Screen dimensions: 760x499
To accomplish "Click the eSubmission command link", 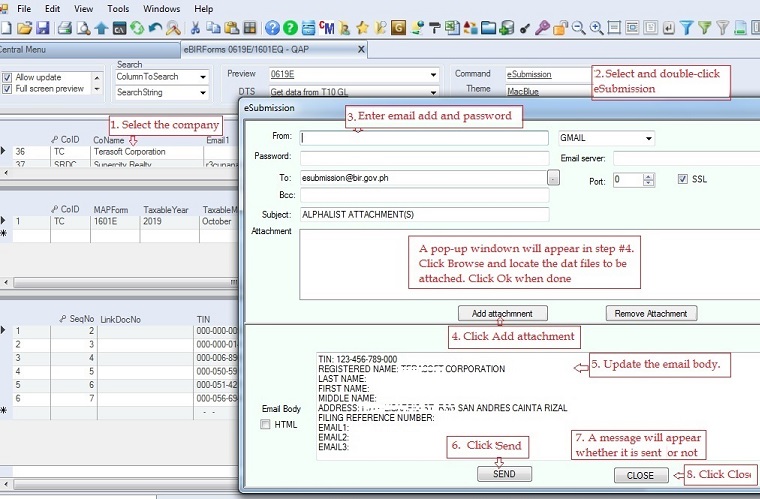I will (x=529, y=74).
